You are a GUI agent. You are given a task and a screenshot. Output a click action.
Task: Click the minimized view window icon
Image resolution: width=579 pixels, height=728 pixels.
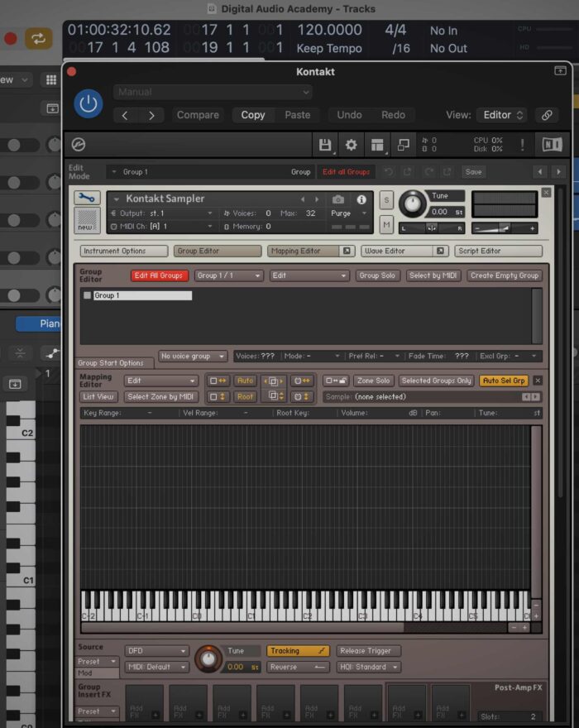(403, 145)
